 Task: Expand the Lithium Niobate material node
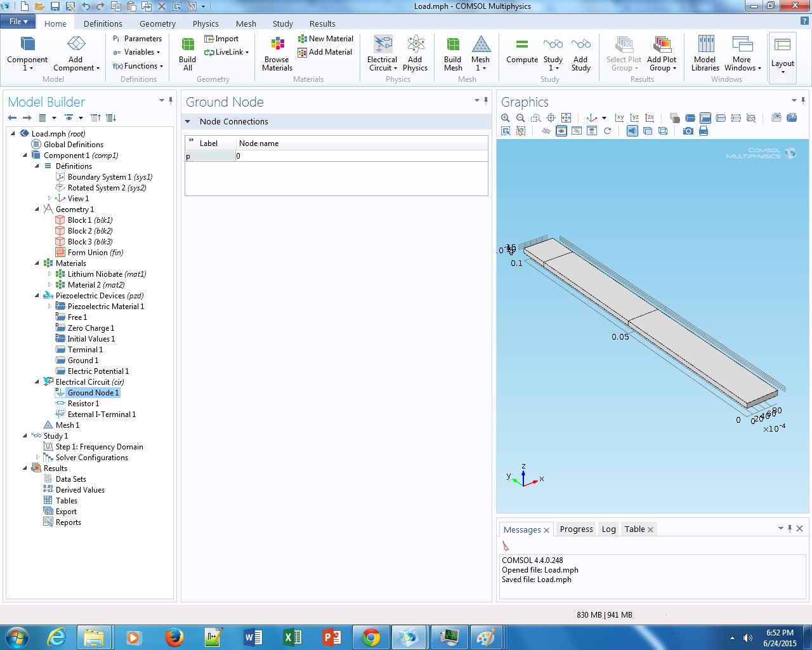pyautogui.click(x=49, y=274)
